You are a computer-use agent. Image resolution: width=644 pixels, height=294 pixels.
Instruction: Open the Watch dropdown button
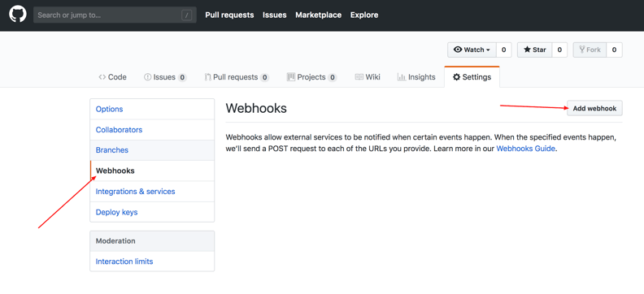tap(472, 50)
